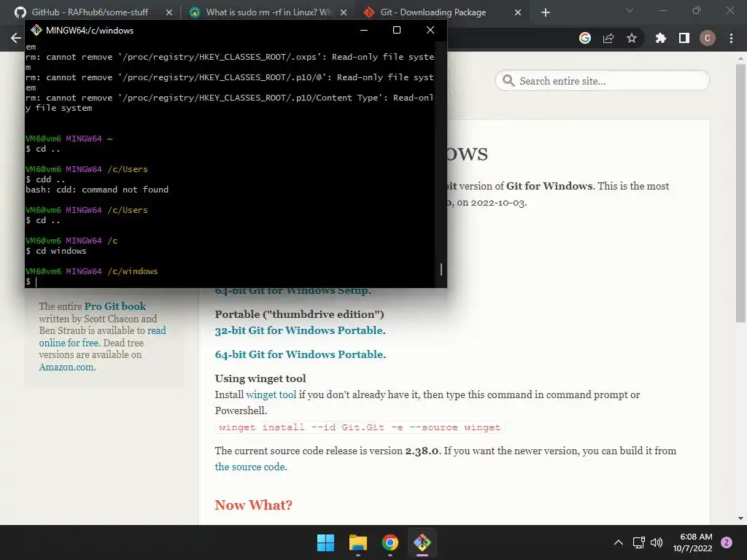Open the clock showing 6:08 AM
Screen dimensions: 747x560
(x=692, y=542)
